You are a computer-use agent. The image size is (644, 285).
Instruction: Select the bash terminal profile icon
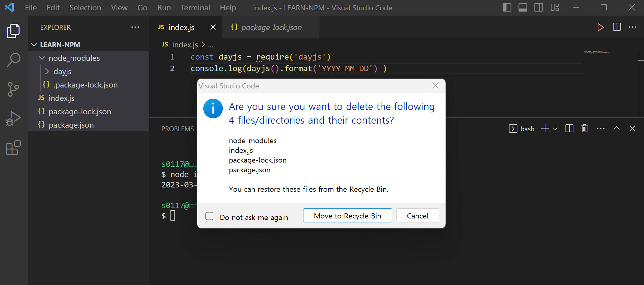click(513, 129)
